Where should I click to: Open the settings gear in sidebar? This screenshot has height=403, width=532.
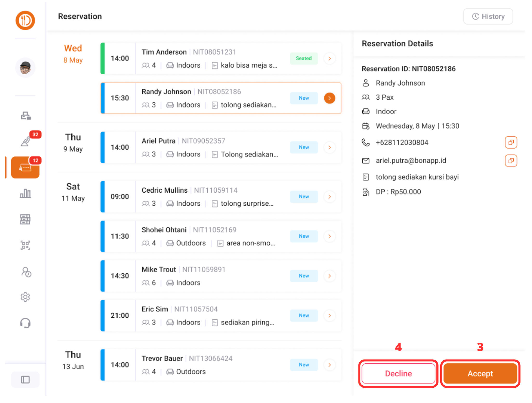[25, 297]
